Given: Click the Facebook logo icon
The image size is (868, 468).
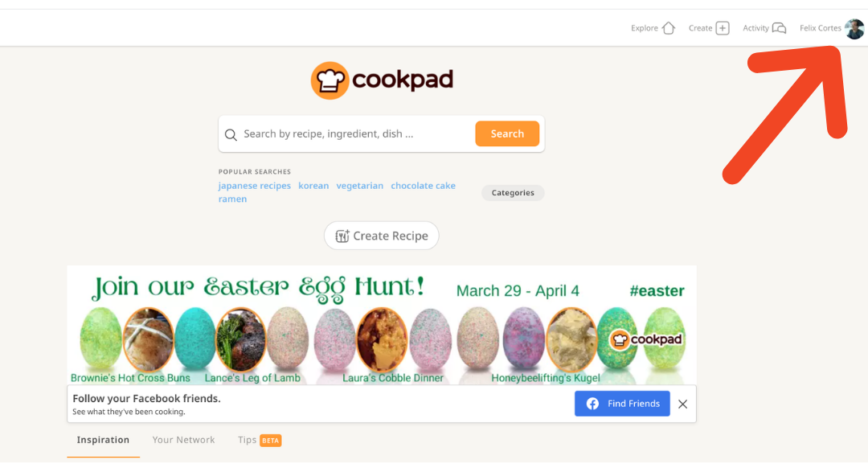Looking at the screenshot, I should click(x=592, y=404).
